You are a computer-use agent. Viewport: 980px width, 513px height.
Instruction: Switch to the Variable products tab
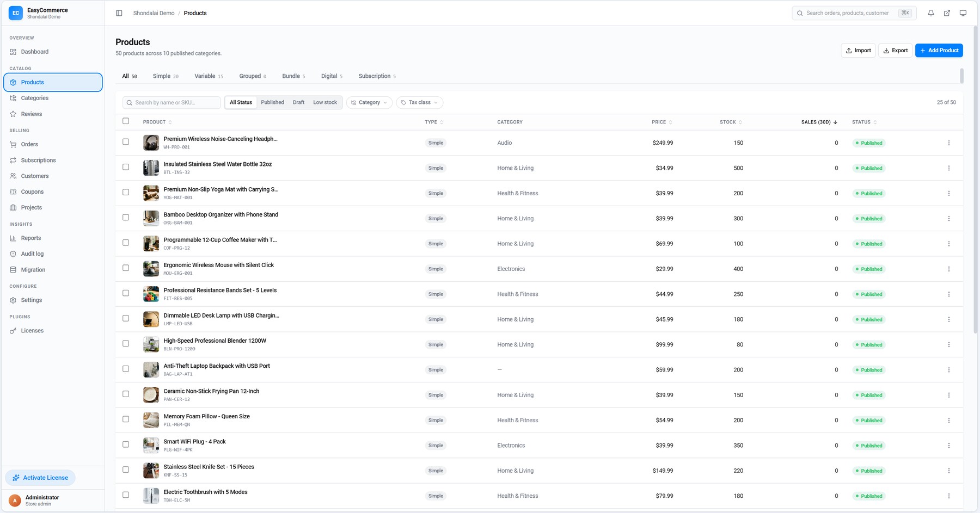(209, 76)
